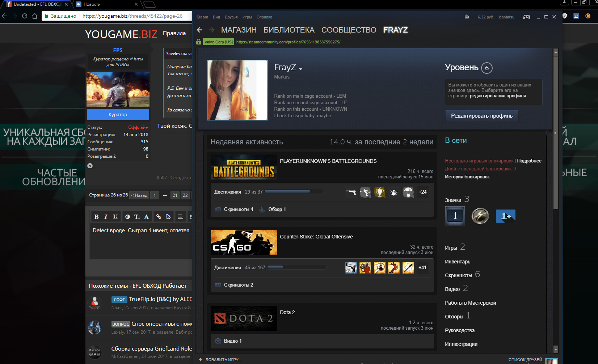
Task: Open СПИСОК ДРУЗЕЙ friends list
Action: [525, 360]
